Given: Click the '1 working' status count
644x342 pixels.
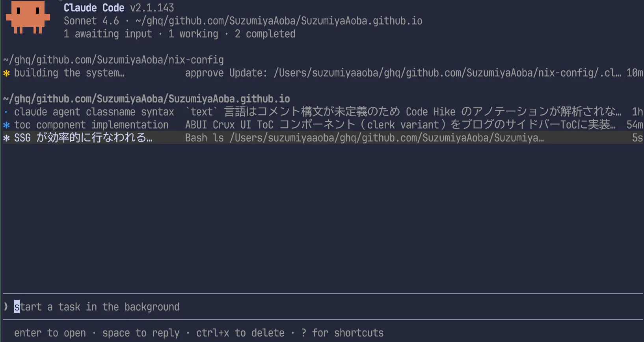Looking at the screenshot, I should click(x=194, y=34).
